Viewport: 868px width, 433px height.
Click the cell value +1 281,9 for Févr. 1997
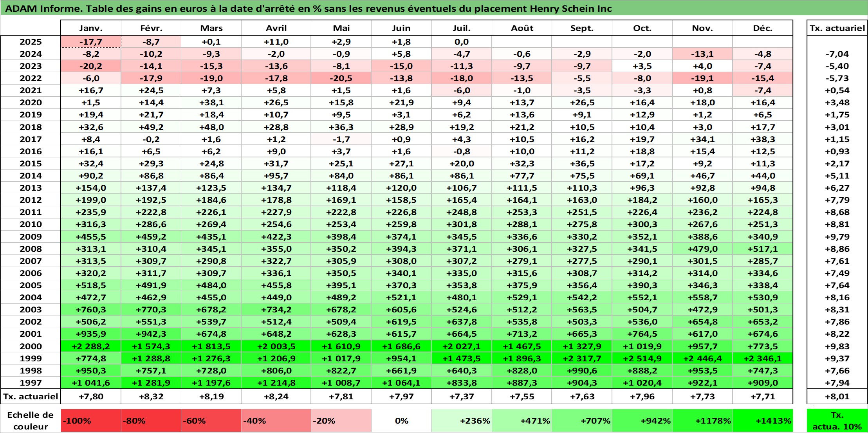(151, 382)
